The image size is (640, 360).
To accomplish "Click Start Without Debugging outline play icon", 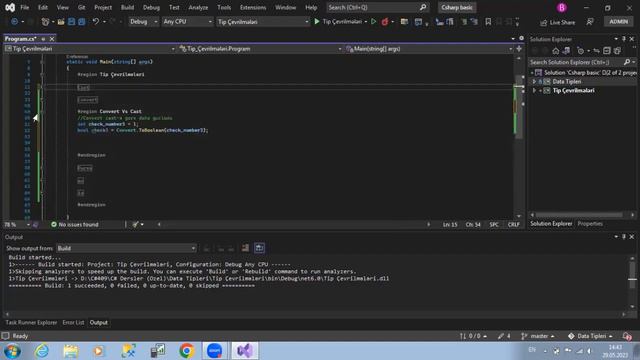I will coord(373,22).
